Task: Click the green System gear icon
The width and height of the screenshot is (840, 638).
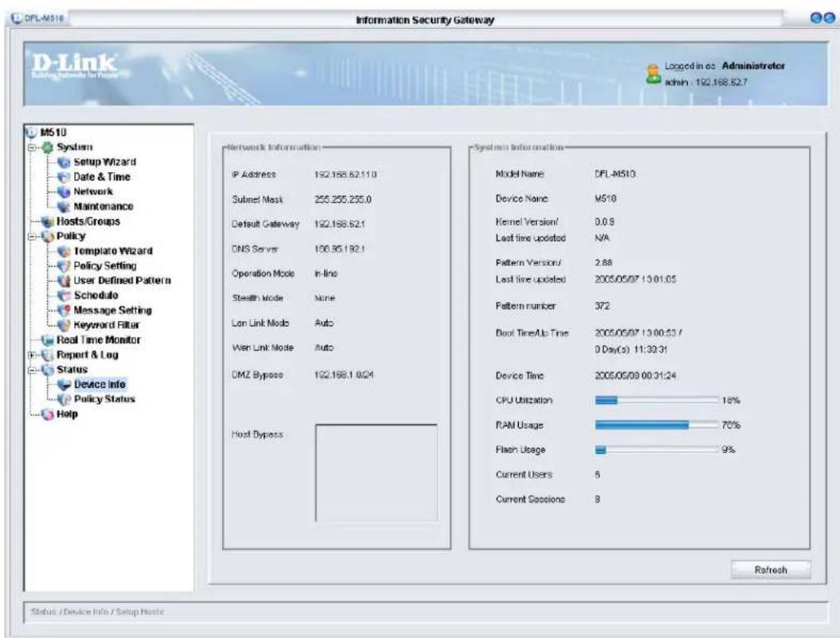Action: pos(48,147)
